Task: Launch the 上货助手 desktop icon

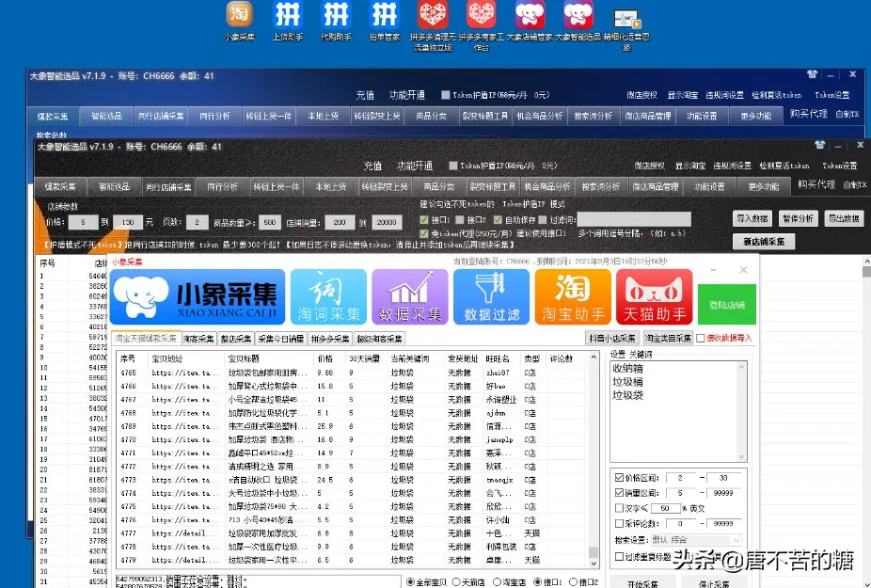Action: (x=288, y=21)
